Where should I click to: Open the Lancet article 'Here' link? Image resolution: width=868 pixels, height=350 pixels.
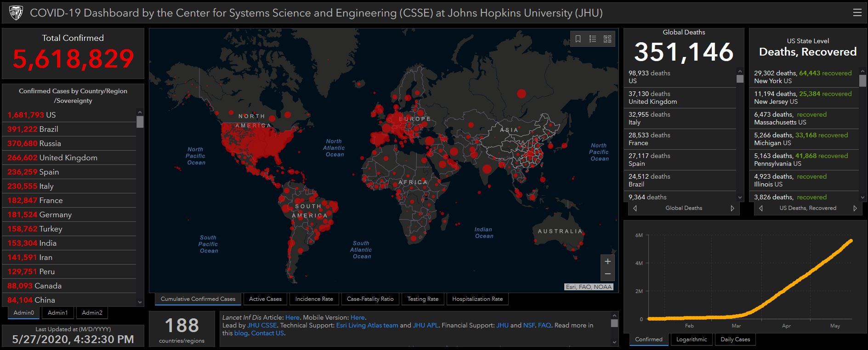click(x=292, y=317)
